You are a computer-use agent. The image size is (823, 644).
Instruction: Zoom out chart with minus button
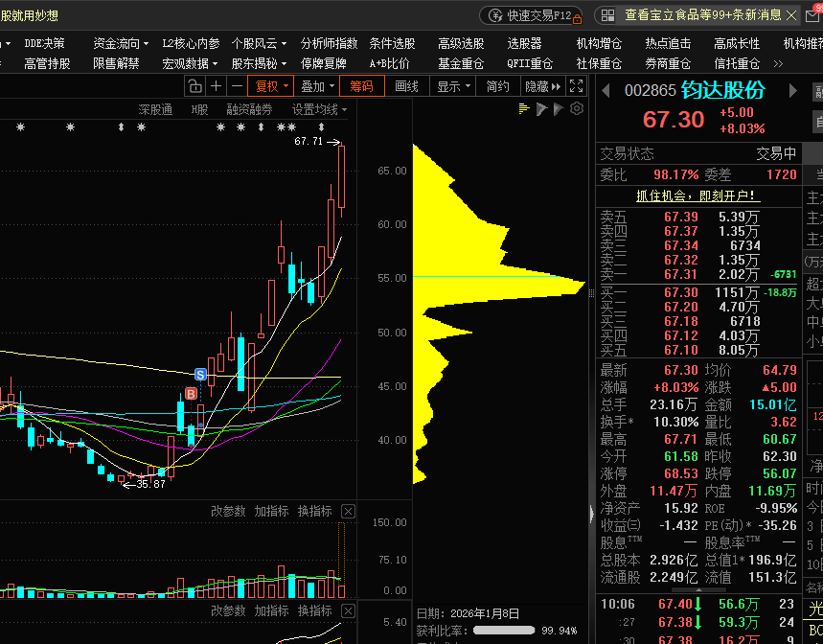pyautogui.click(x=238, y=86)
